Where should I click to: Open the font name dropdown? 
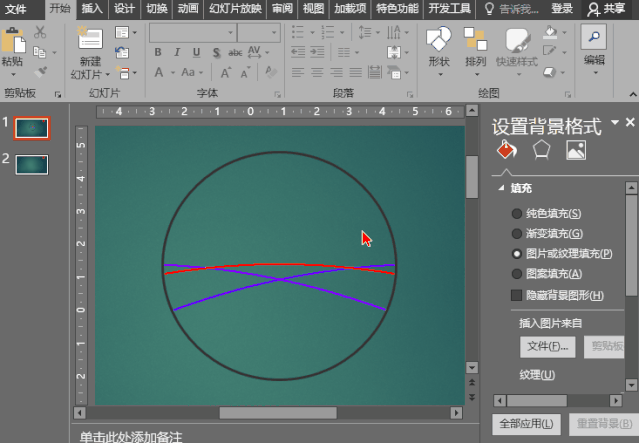pyautogui.click(x=230, y=33)
